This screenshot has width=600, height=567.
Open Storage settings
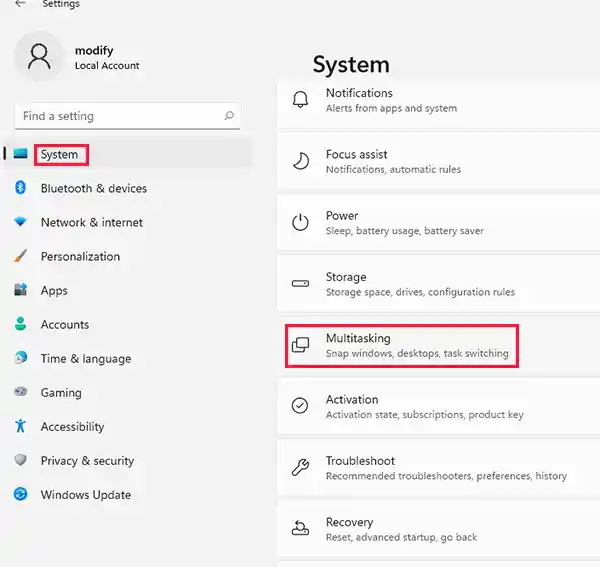point(439,284)
